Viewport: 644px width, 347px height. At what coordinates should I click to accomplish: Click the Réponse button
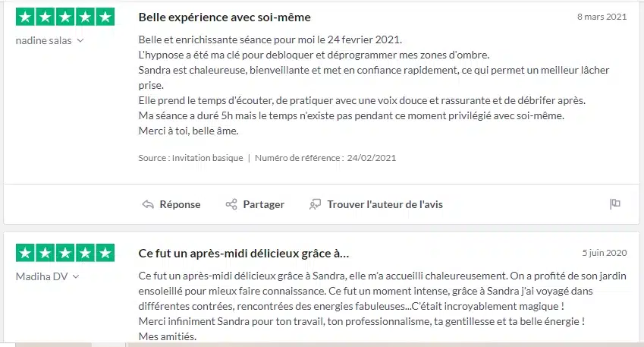(x=180, y=204)
